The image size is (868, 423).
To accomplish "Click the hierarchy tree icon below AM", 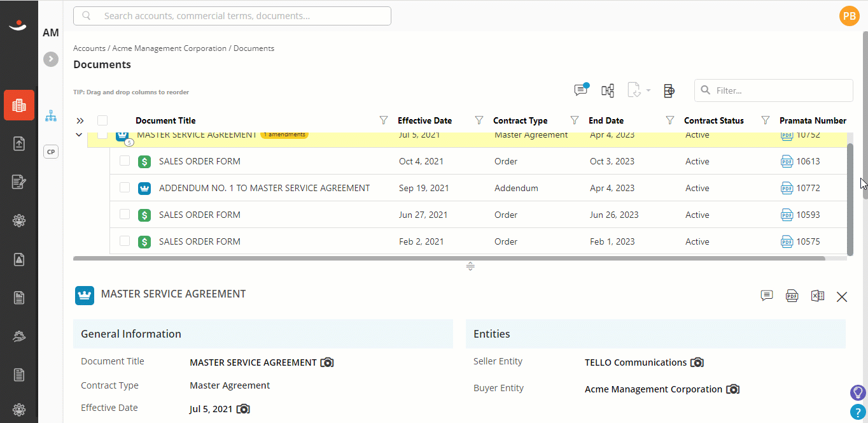I will click(51, 116).
